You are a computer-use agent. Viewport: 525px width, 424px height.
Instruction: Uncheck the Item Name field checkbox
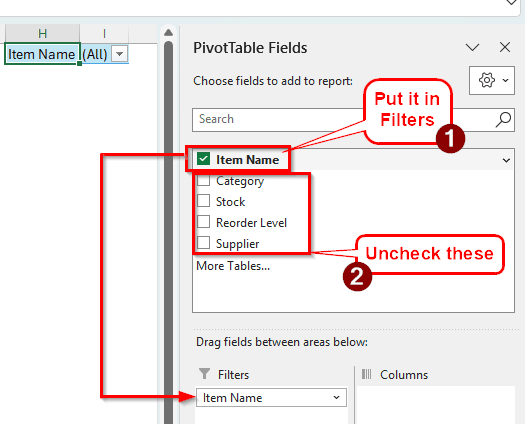click(x=203, y=159)
